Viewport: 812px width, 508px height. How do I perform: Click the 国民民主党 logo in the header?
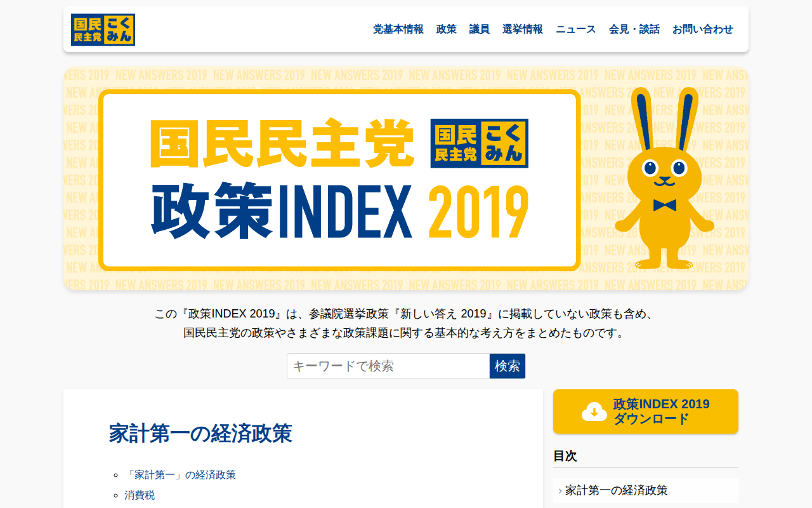click(103, 30)
